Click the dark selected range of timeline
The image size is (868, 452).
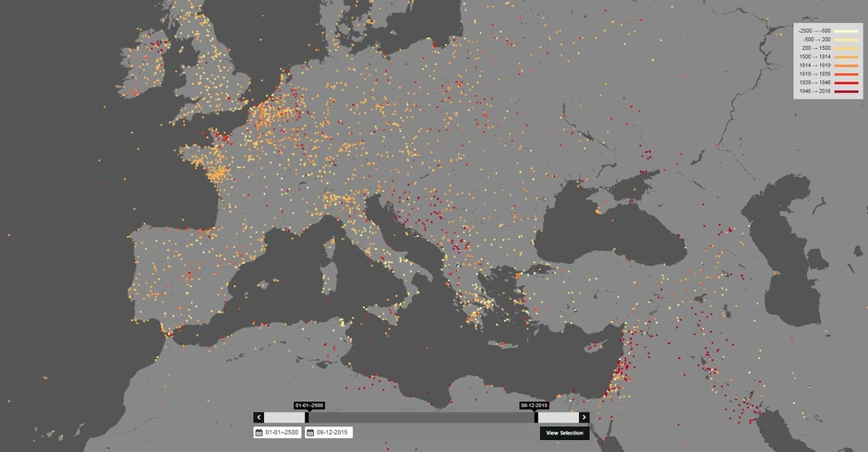421,417
